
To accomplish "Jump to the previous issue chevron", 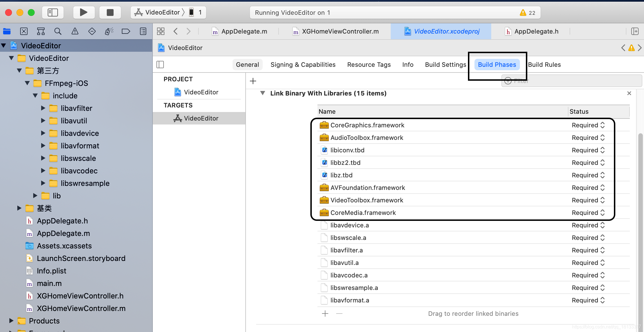I will click(x=623, y=48).
